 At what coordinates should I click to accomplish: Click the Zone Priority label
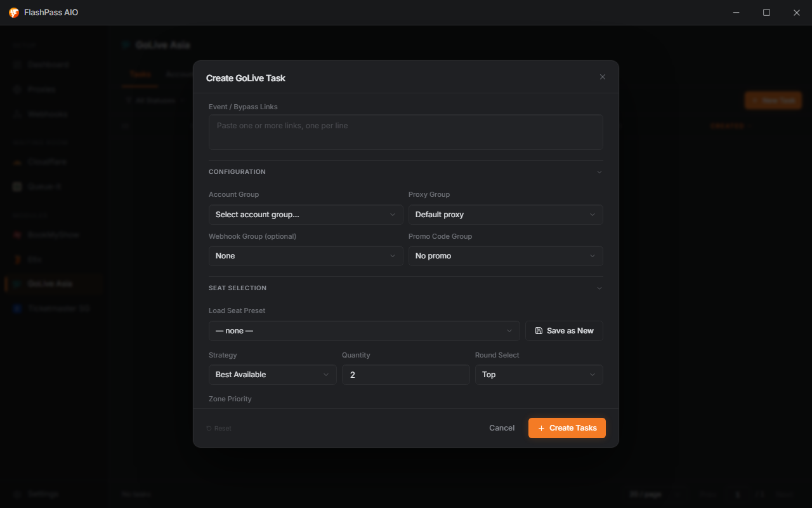point(230,399)
